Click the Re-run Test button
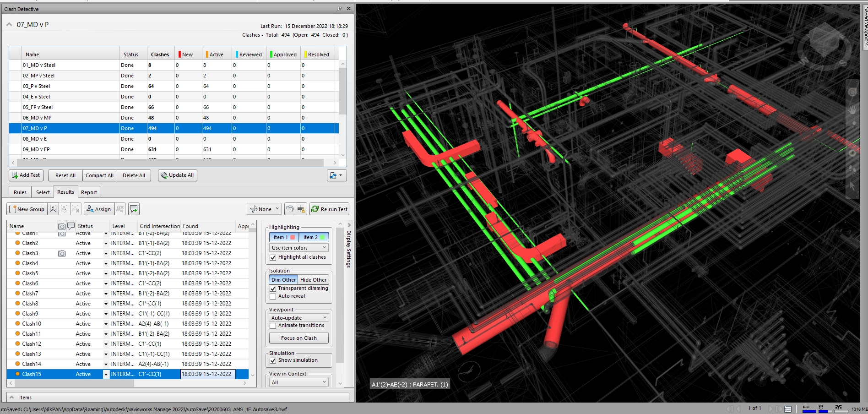The height and width of the screenshot is (414, 868). point(329,209)
